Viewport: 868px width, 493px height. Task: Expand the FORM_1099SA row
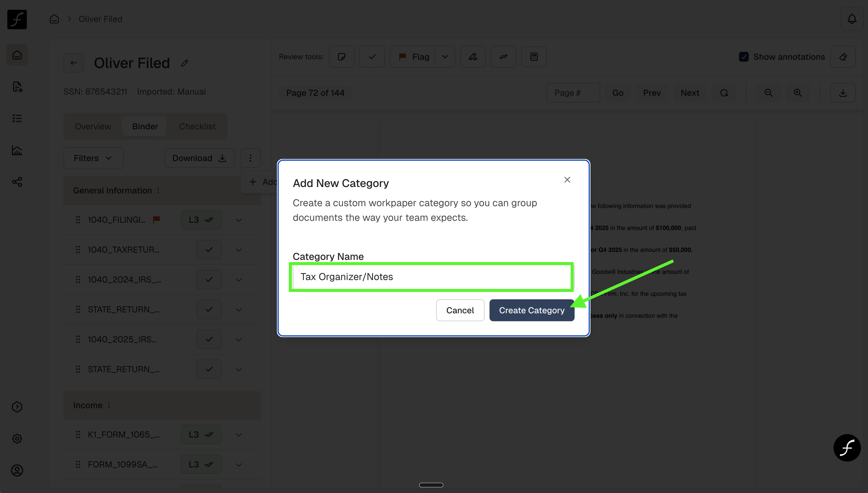(239, 465)
